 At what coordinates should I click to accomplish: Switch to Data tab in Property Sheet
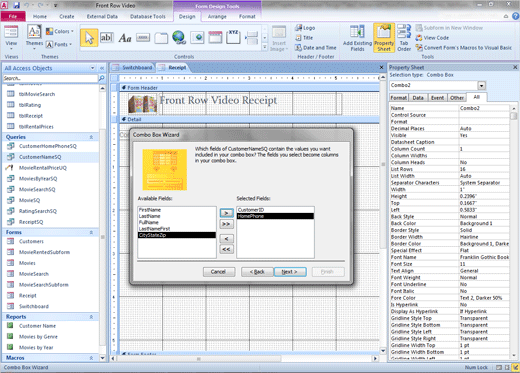point(418,98)
